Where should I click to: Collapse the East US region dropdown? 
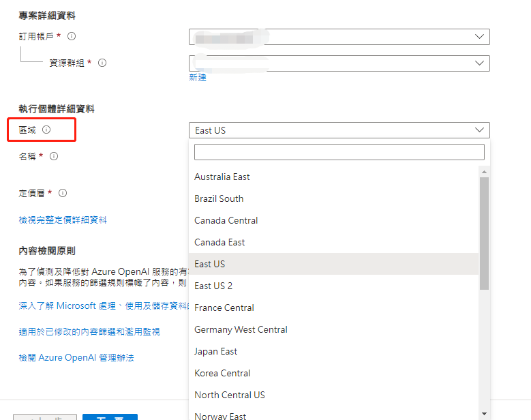pyautogui.click(x=339, y=130)
